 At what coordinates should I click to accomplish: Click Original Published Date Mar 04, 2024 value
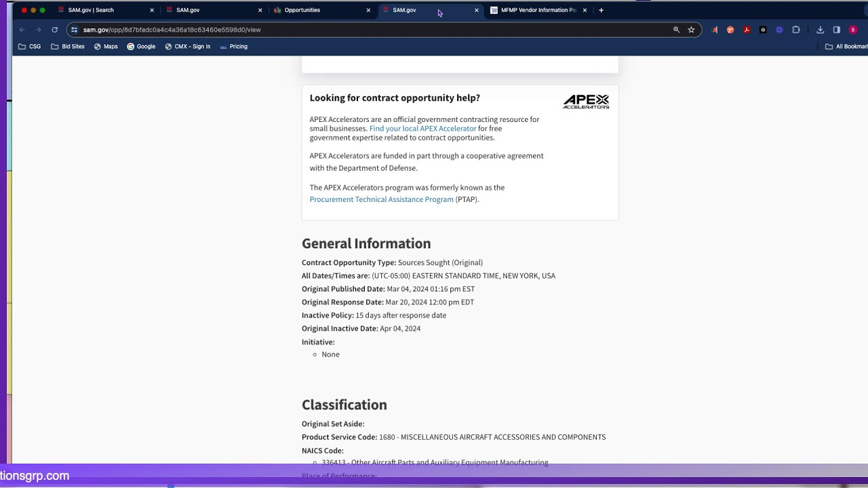click(x=431, y=289)
